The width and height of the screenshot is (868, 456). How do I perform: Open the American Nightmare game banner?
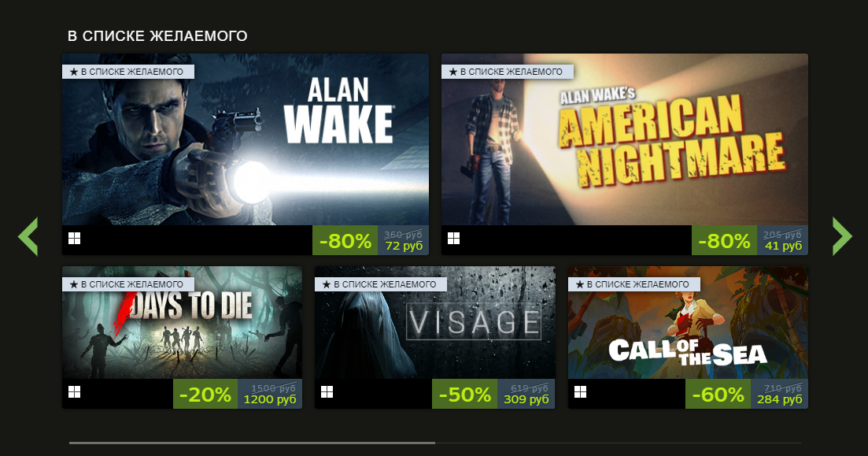click(x=624, y=139)
